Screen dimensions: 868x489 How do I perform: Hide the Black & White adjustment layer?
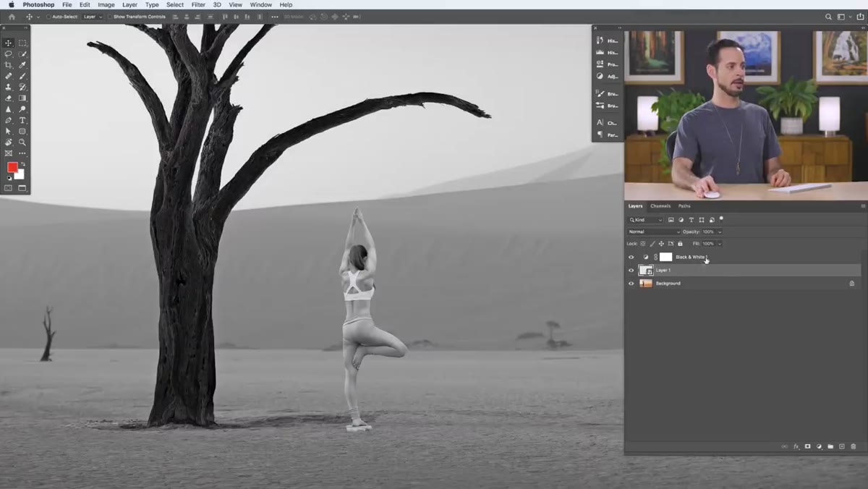tap(631, 257)
